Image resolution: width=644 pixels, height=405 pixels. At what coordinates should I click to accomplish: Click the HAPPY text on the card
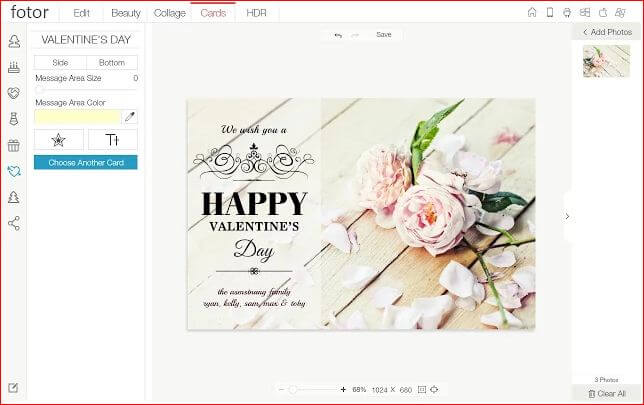click(255, 204)
